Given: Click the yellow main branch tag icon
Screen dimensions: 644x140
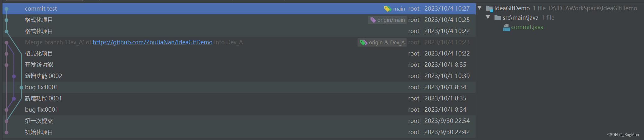Looking at the screenshot, I should [x=388, y=9].
